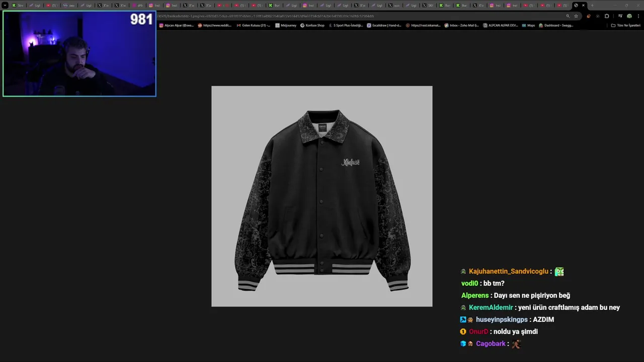Open the Gelen Kutusu Gmail bookmark
Image resolution: width=644 pixels, height=362 pixels.
point(253,25)
